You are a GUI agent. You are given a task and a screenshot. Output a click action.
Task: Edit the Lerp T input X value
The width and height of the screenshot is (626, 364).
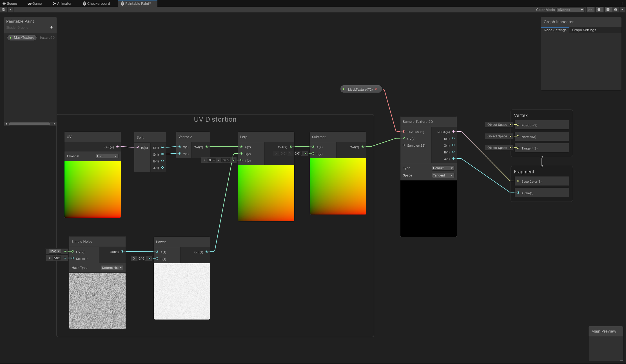212,160
